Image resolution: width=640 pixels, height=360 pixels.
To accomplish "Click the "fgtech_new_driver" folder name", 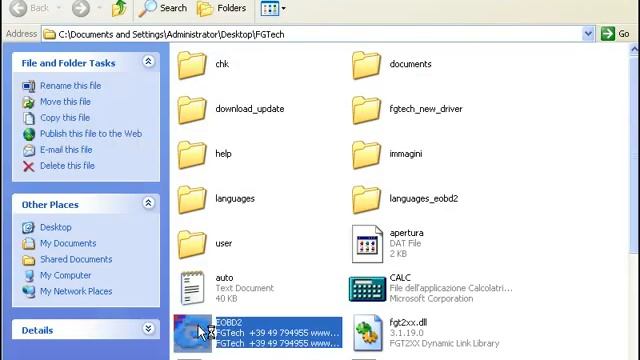I will click(426, 109).
